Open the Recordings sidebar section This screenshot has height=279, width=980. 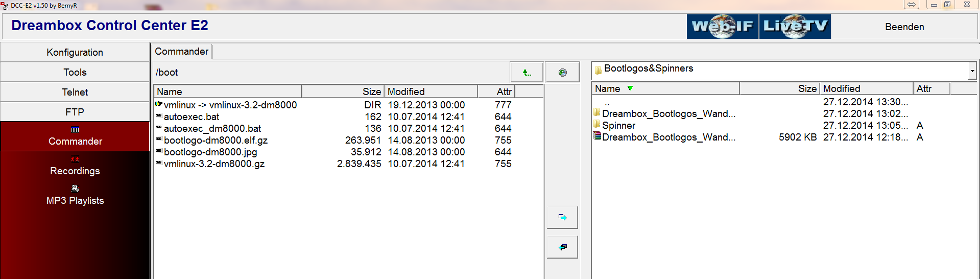pos(75,167)
